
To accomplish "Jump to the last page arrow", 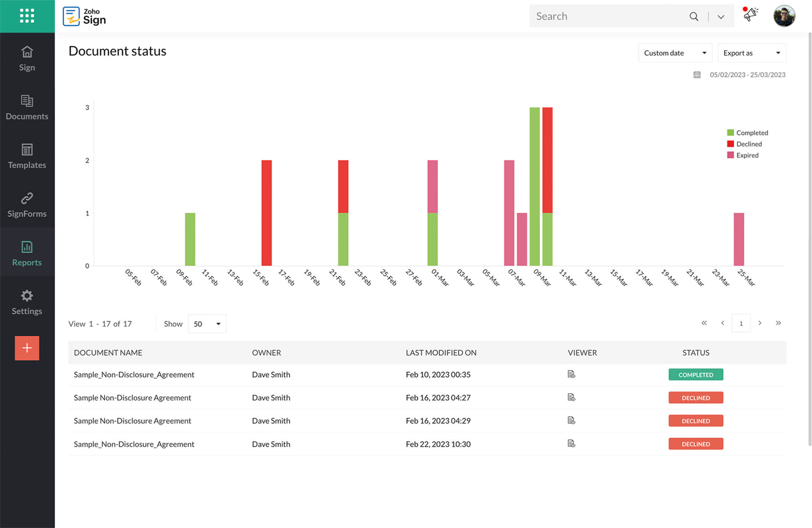I will (x=778, y=323).
